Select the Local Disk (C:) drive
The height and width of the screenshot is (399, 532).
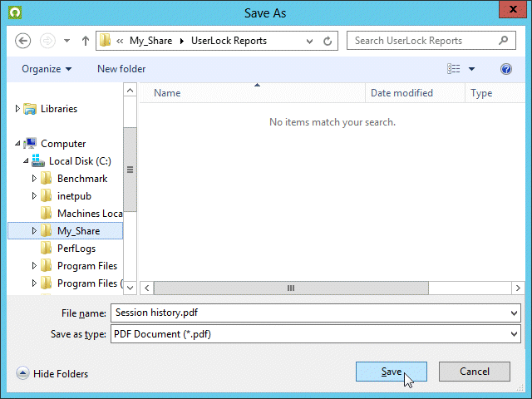pos(79,161)
